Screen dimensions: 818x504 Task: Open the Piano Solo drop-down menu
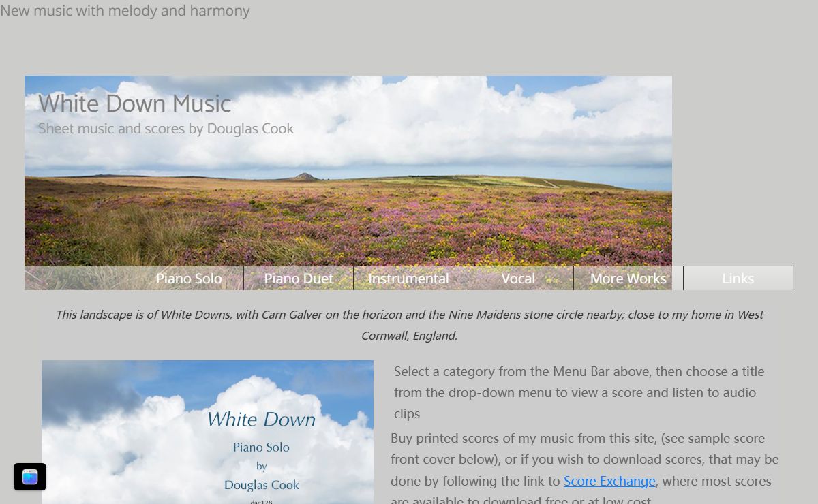(x=189, y=279)
